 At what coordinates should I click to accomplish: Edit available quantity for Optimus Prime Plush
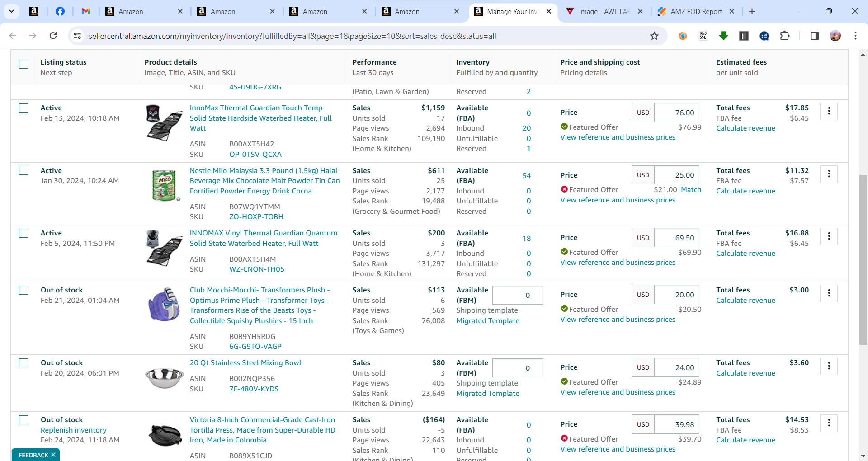(x=518, y=295)
